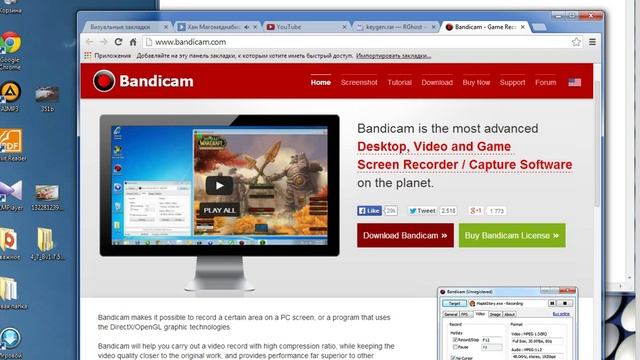Close the Визуальные закладки tab
The image size is (640, 360).
click(166, 27)
